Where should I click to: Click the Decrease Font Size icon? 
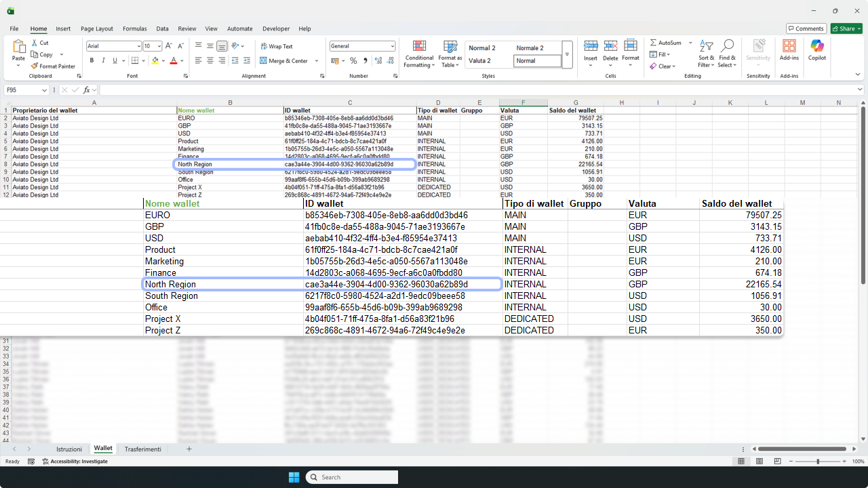180,46
